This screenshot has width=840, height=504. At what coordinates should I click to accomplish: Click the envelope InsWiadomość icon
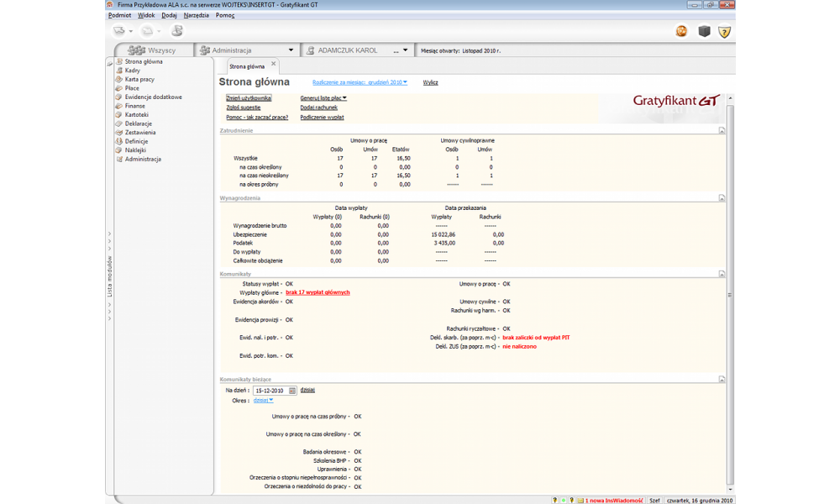[580, 501]
